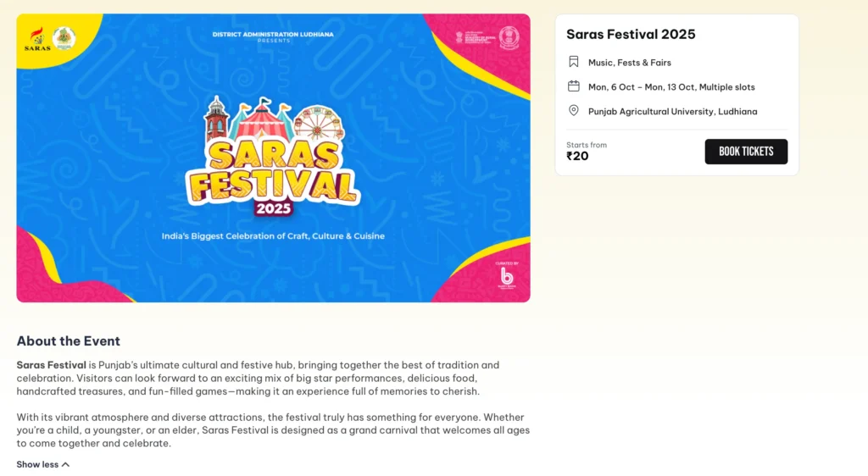Click the circular red emblem in the banner corner

[x=509, y=37]
